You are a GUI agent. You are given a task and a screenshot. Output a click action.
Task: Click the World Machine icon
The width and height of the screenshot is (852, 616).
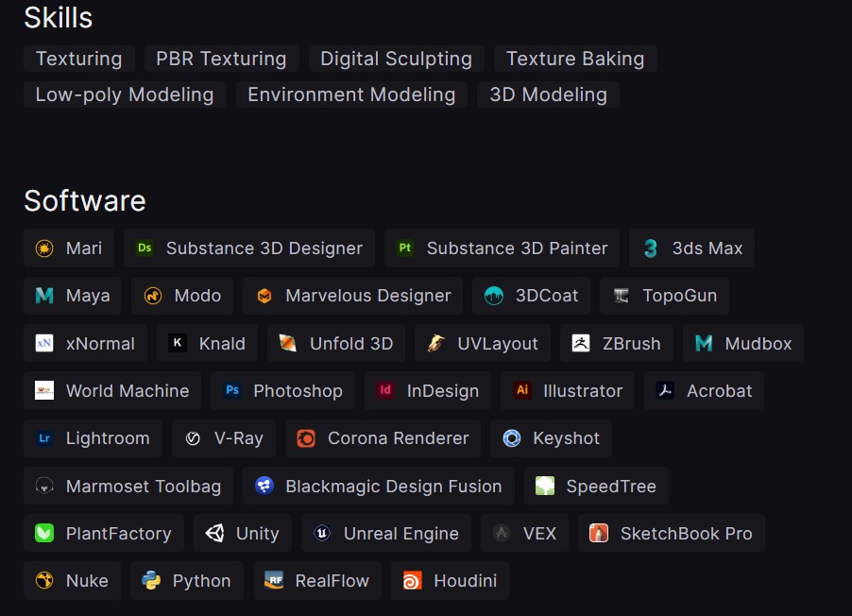click(x=44, y=390)
